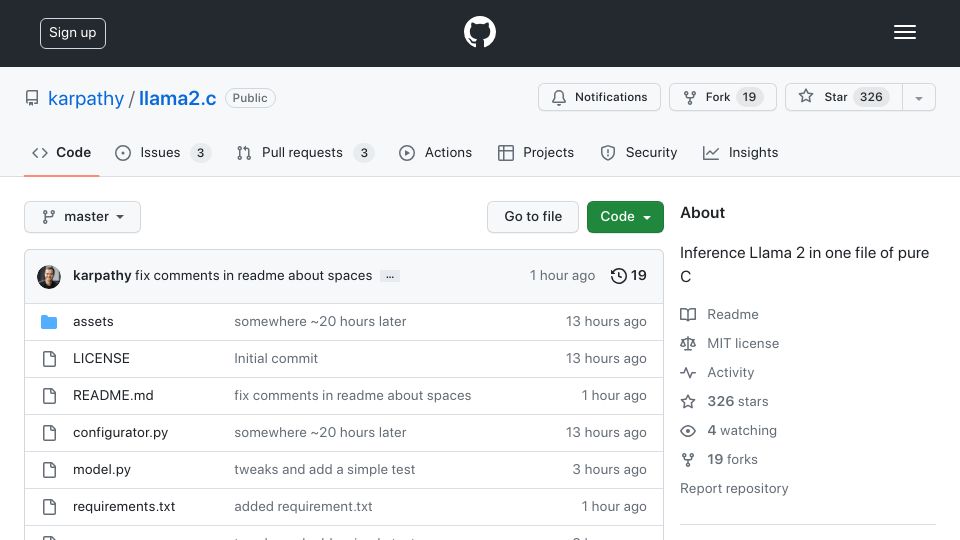Open the hamburger navigation menu
The image size is (960, 540).
pos(904,32)
